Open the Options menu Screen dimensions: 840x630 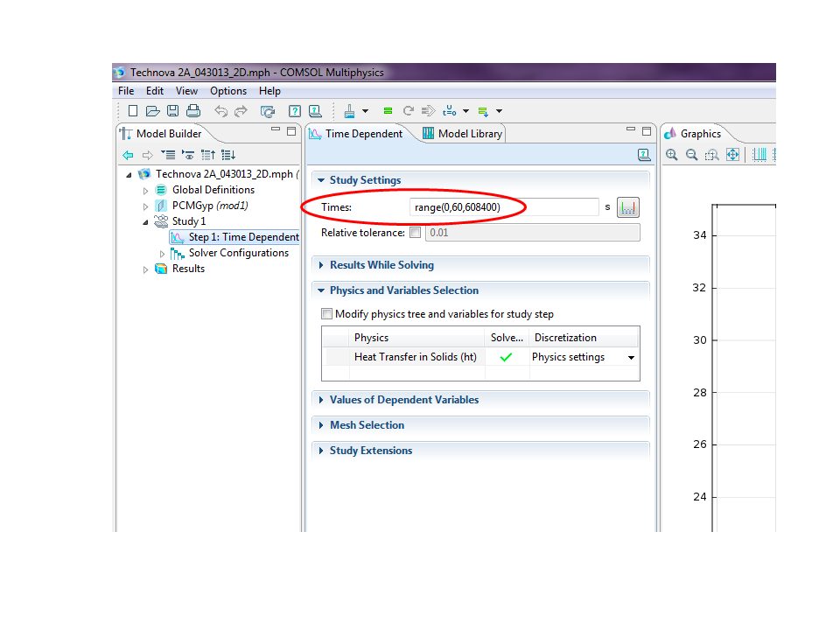pos(228,91)
